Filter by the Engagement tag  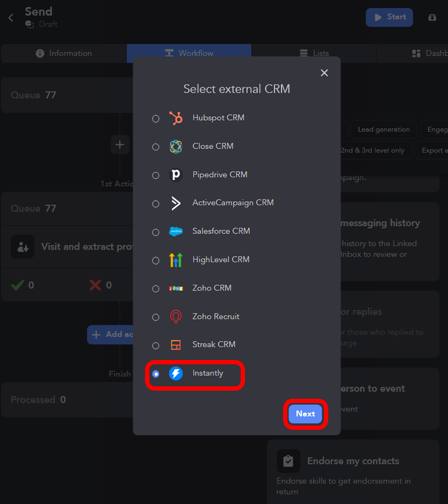(434, 129)
